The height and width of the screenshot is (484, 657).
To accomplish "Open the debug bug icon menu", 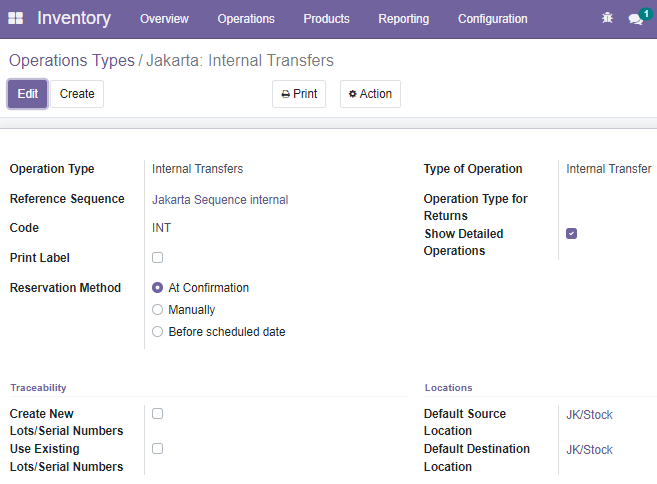I will click(607, 18).
